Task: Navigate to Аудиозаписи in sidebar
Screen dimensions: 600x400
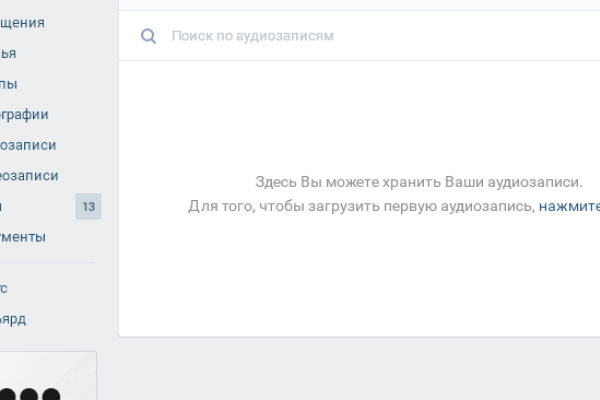Action: click(28, 145)
